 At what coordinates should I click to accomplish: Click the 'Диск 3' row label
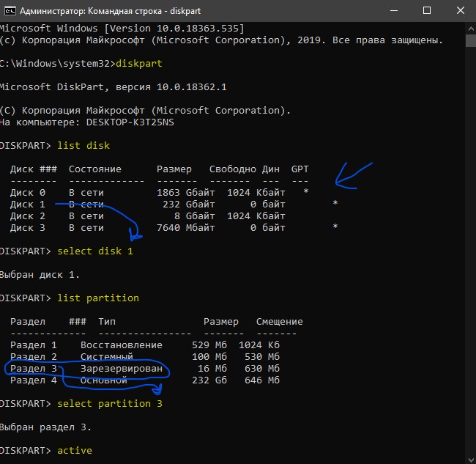(x=28, y=227)
